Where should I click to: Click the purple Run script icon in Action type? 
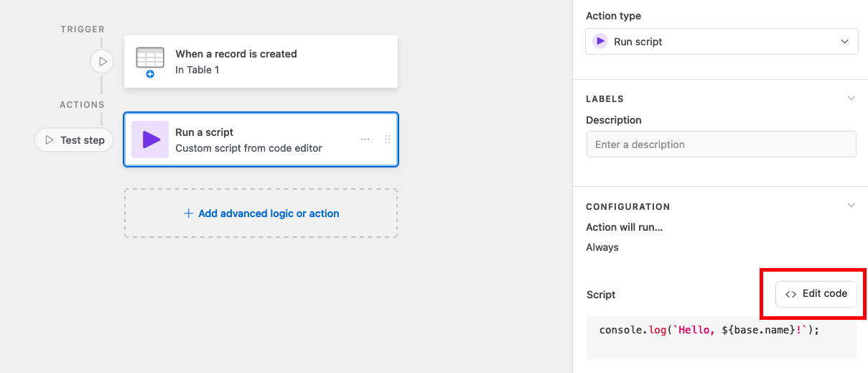coord(599,42)
